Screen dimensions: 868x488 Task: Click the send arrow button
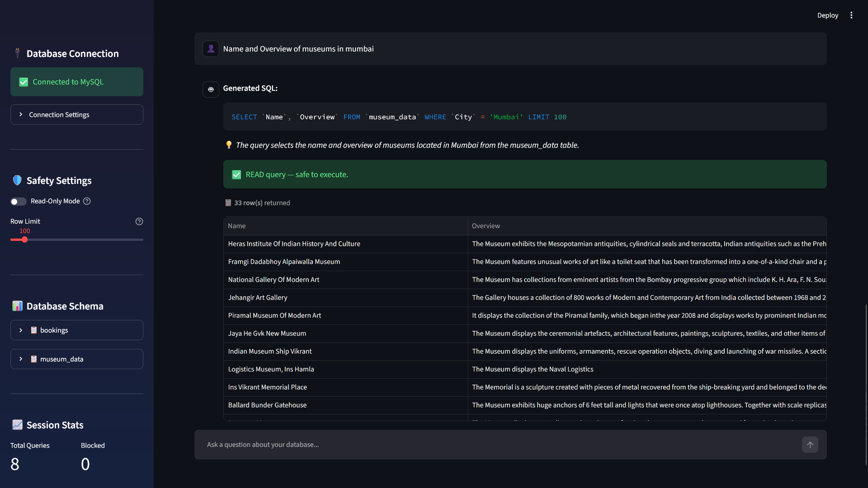[810, 445]
